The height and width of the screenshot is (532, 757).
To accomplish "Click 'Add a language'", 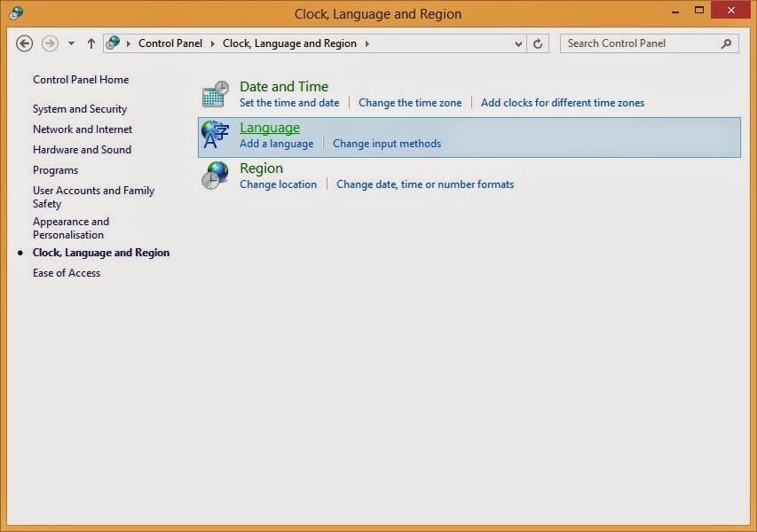I will [276, 143].
